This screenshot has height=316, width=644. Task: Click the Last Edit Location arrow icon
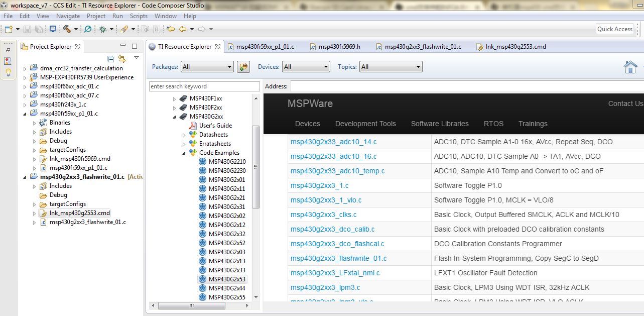pyautogui.click(x=171, y=29)
